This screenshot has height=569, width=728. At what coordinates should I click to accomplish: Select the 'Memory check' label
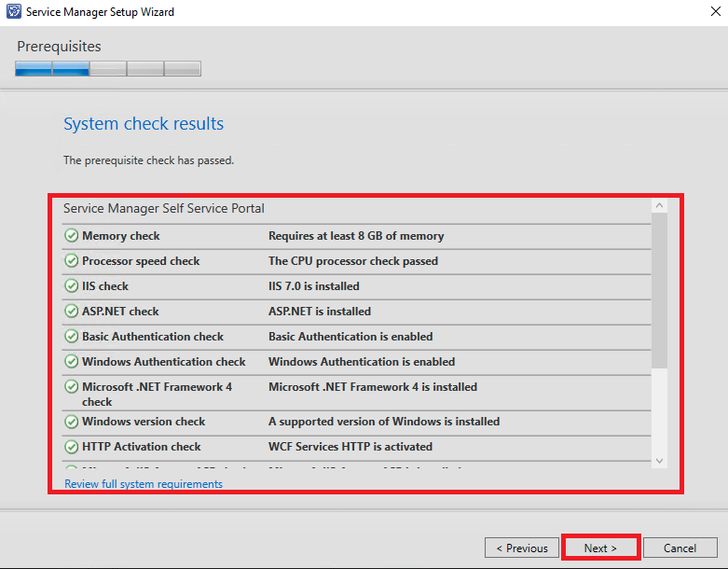click(121, 236)
